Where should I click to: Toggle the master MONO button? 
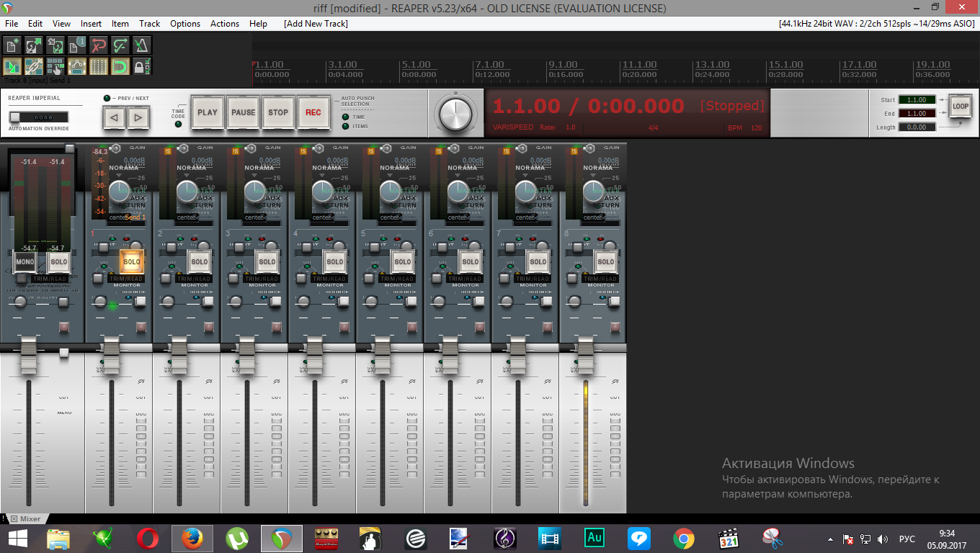(x=24, y=262)
